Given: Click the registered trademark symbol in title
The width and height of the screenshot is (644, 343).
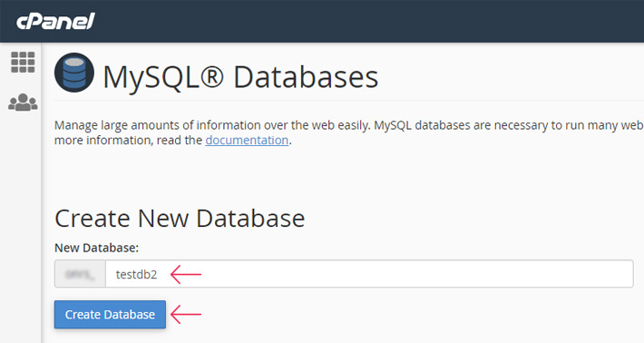Looking at the screenshot, I should [212, 77].
